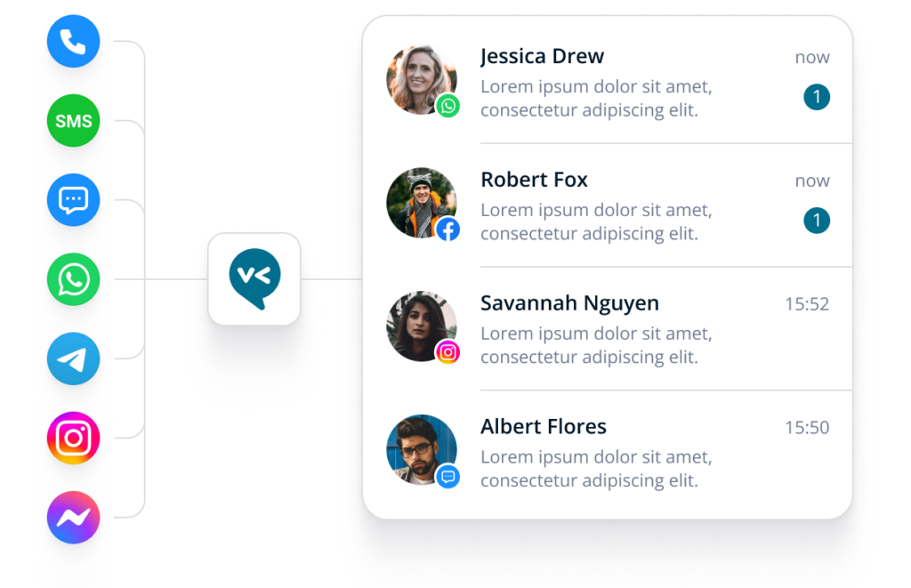This screenshot has height=588, width=911.
Task: Click unread count badge for Robert Fox
Action: [817, 221]
